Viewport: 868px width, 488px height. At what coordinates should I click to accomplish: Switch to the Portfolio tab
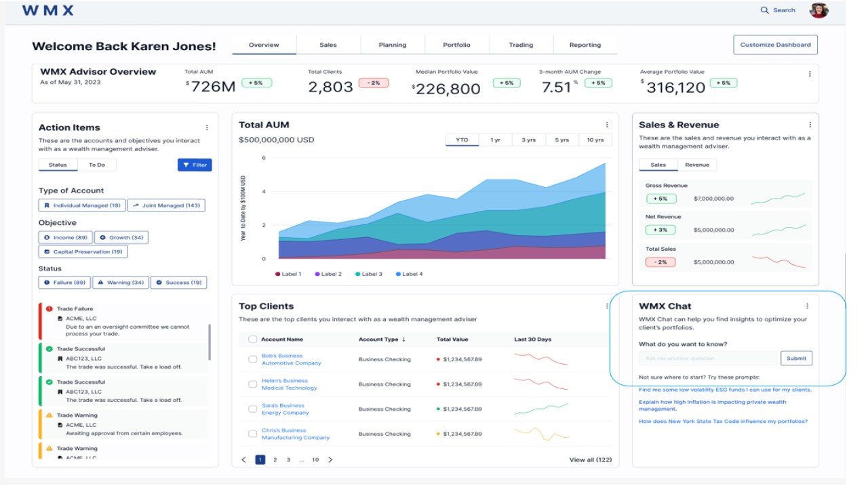(x=456, y=45)
